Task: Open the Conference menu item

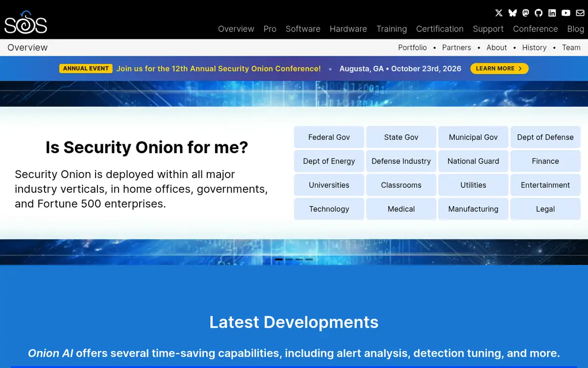Action: click(535, 29)
